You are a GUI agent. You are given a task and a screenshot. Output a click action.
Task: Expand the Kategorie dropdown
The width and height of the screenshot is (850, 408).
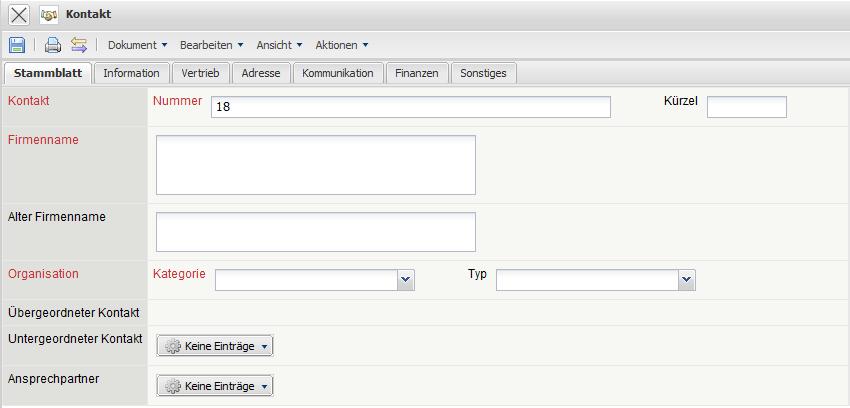(405, 281)
